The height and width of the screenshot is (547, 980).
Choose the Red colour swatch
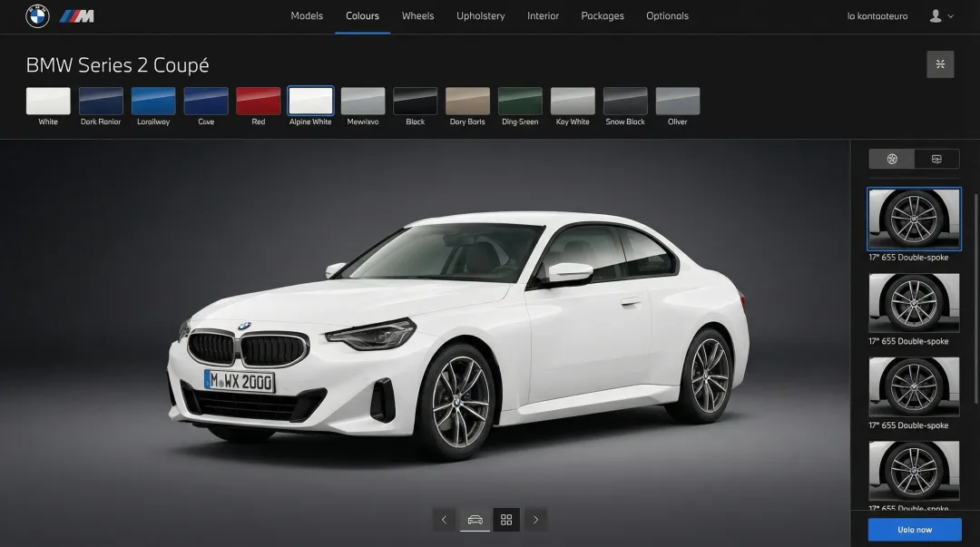[258, 101]
